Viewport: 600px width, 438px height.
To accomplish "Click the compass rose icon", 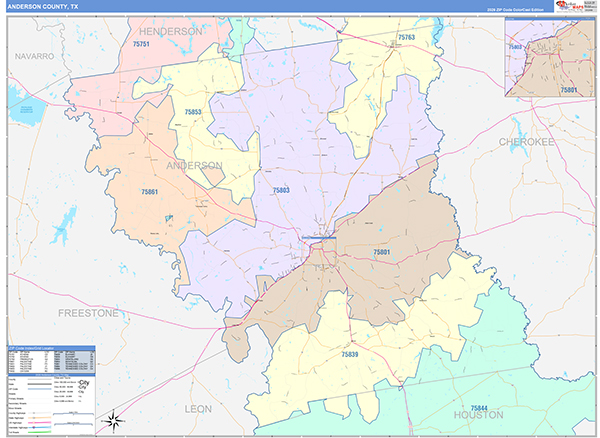I will coord(115,419).
